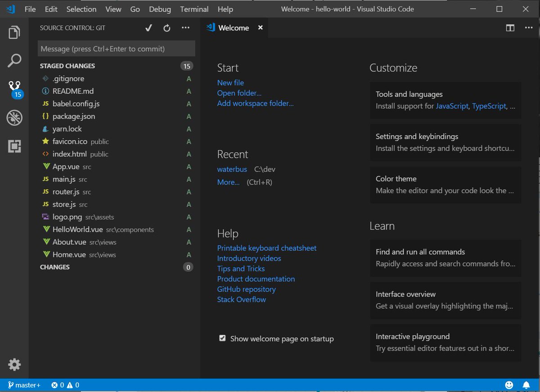The height and width of the screenshot is (392, 540).
Task: Click the source control refresh icon
Action: [x=167, y=28]
